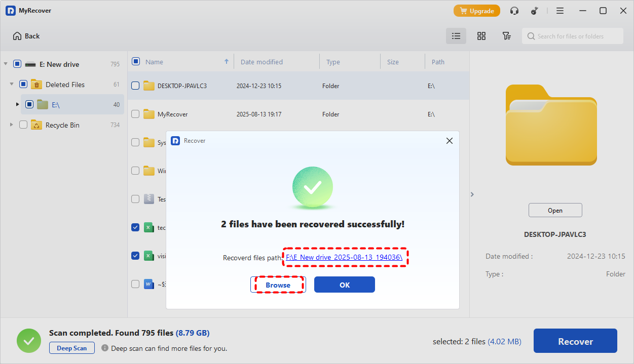The height and width of the screenshot is (364, 634).
Task: Click the Excel icon of the 'tec' row
Action: [x=148, y=227]
